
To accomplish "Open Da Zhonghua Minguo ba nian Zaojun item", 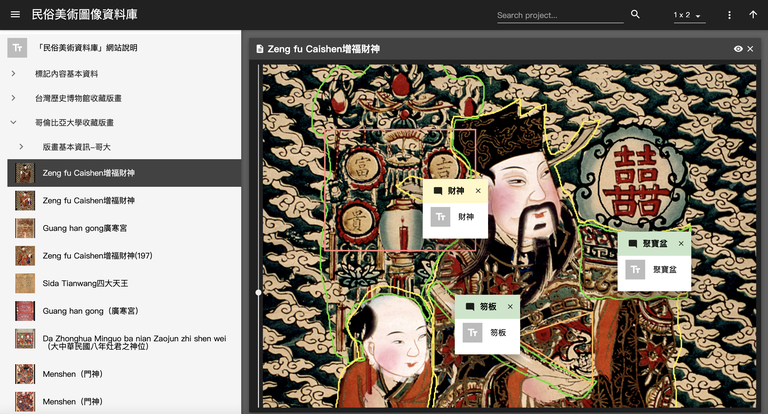I will (124, 342).
